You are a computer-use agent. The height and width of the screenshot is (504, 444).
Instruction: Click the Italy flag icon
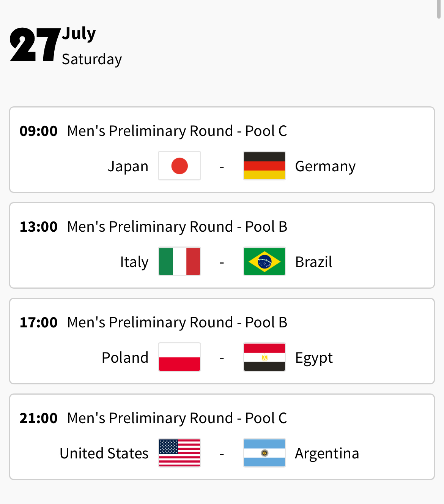179,262
